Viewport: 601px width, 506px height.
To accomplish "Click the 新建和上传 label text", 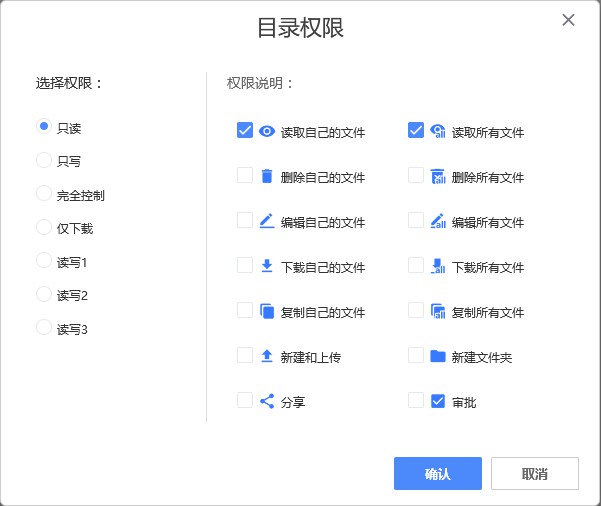I will pos(311,357).
